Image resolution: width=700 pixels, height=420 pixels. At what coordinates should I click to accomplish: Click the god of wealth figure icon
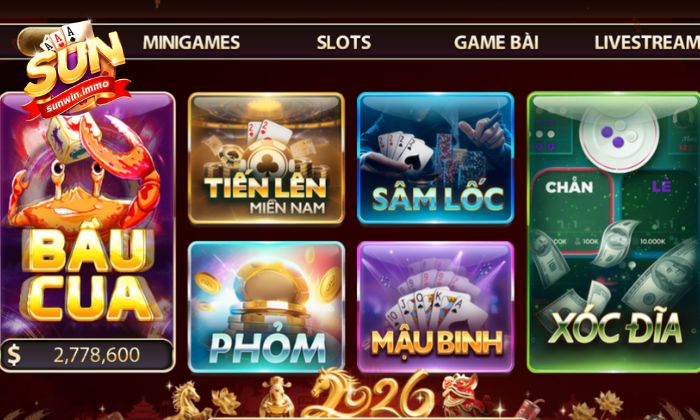click(276, 396)
